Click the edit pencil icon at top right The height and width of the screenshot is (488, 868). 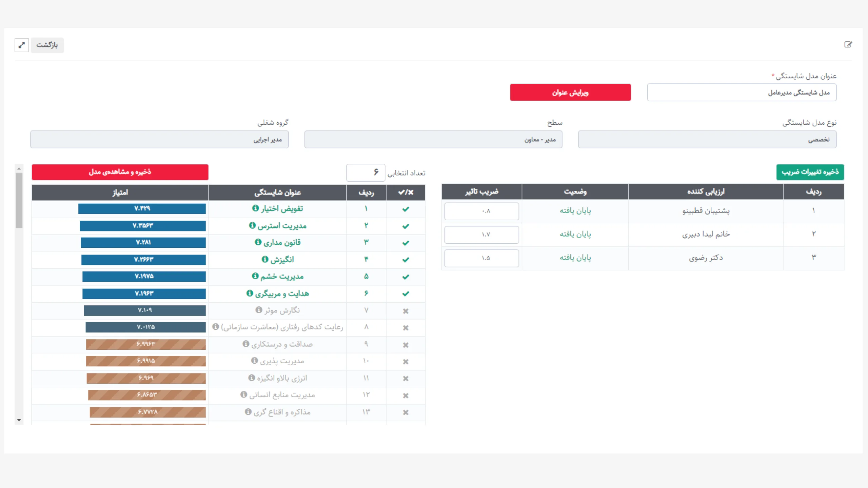click(848, 44)
